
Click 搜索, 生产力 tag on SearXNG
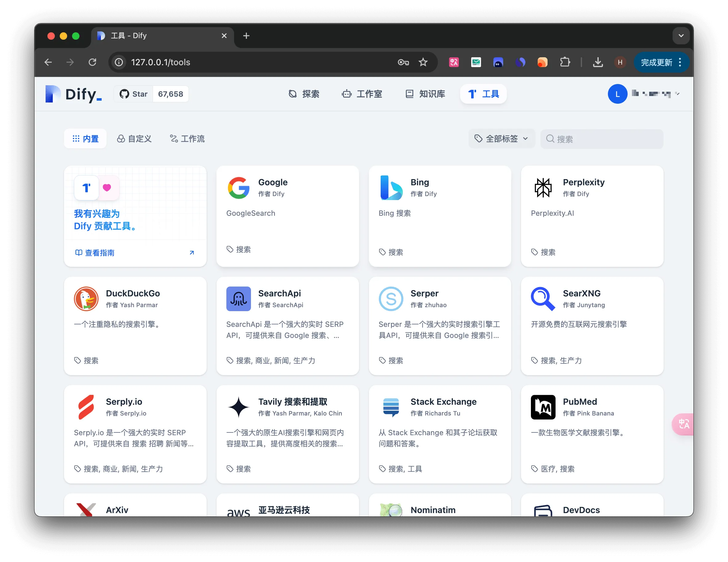561,360
